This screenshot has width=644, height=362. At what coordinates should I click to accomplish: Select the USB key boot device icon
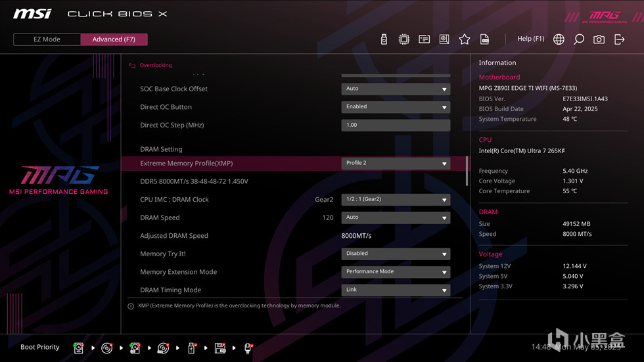pyautogui.click(x=191, y=348)
